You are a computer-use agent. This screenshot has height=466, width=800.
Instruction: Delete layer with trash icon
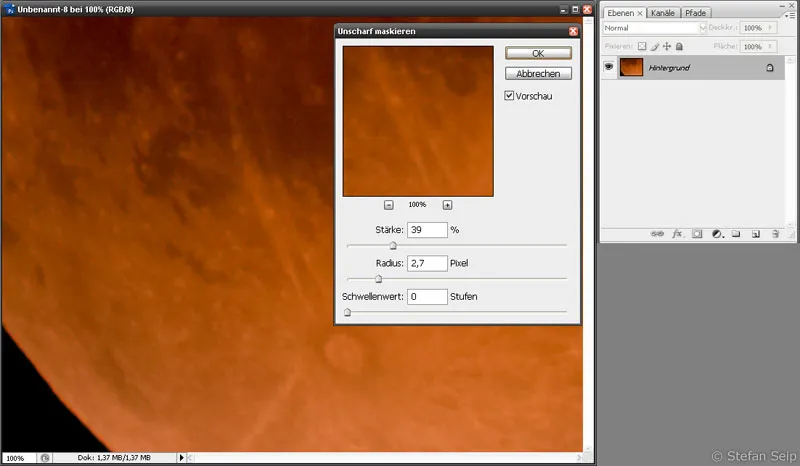775,234
